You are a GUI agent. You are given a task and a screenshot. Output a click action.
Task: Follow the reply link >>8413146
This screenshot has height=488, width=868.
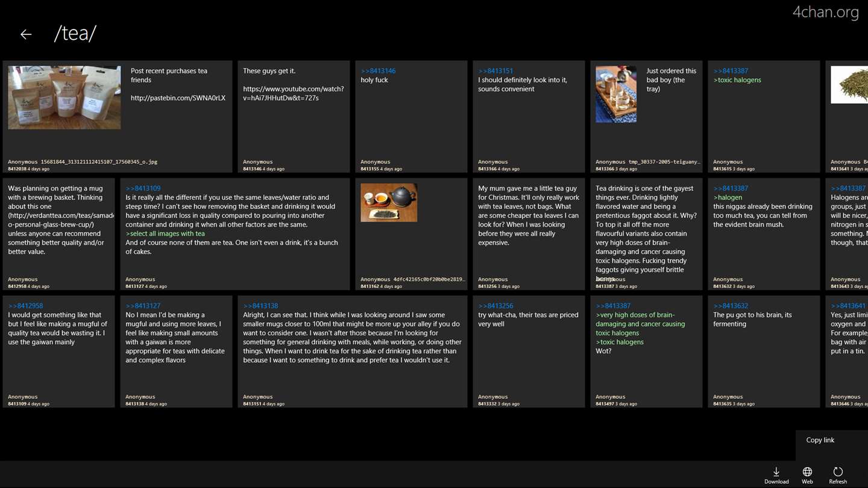tap(378, 71)
